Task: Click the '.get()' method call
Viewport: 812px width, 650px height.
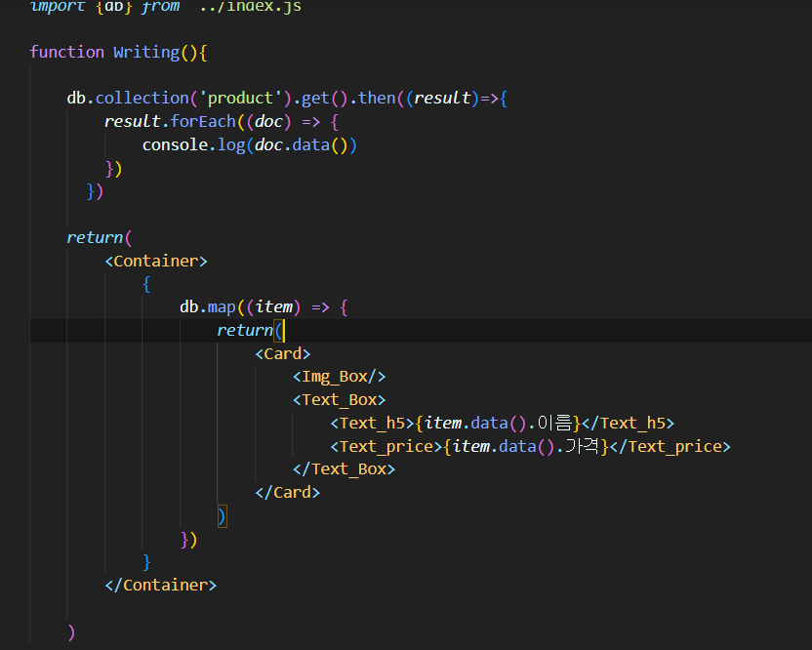Action: (320, 98)
